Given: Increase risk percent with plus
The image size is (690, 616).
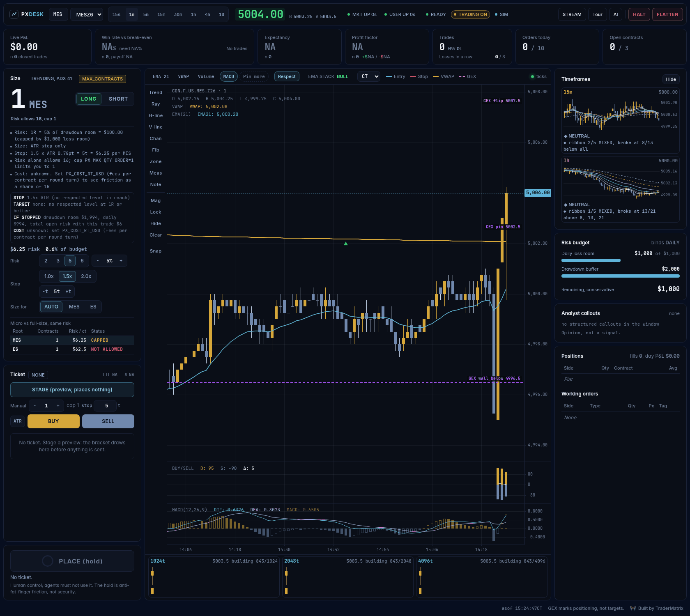Looking at the screenshot, I should click(121, 261).
